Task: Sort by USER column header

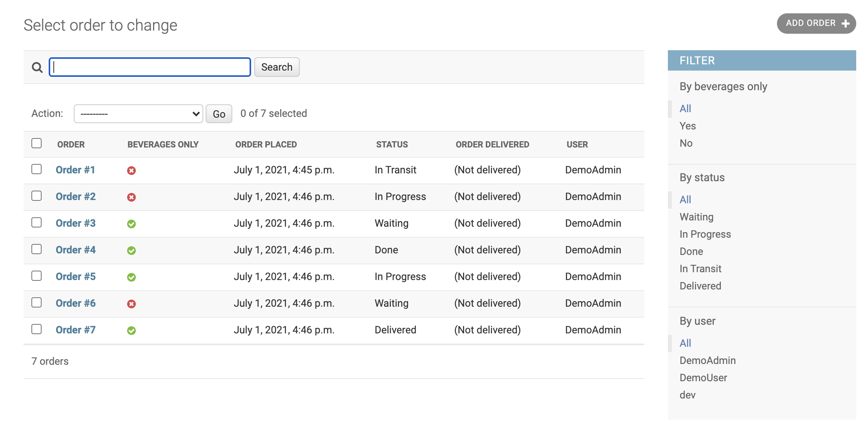Action: 577,144
